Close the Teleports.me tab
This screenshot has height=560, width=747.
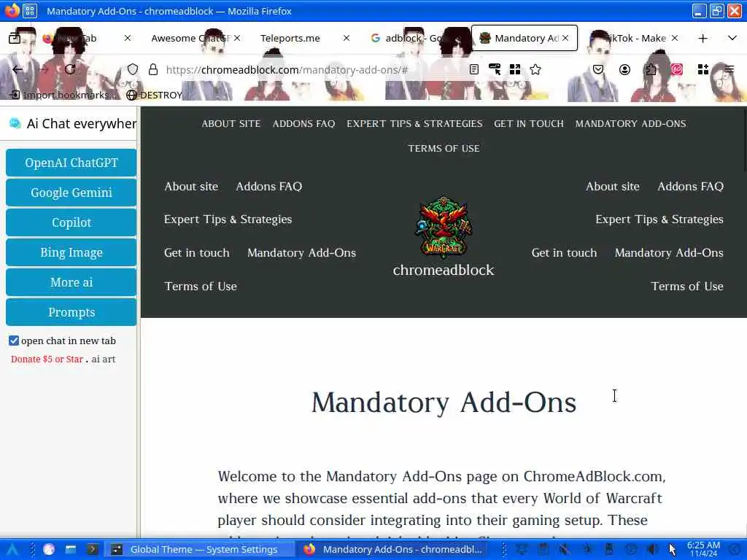point(347,38)
